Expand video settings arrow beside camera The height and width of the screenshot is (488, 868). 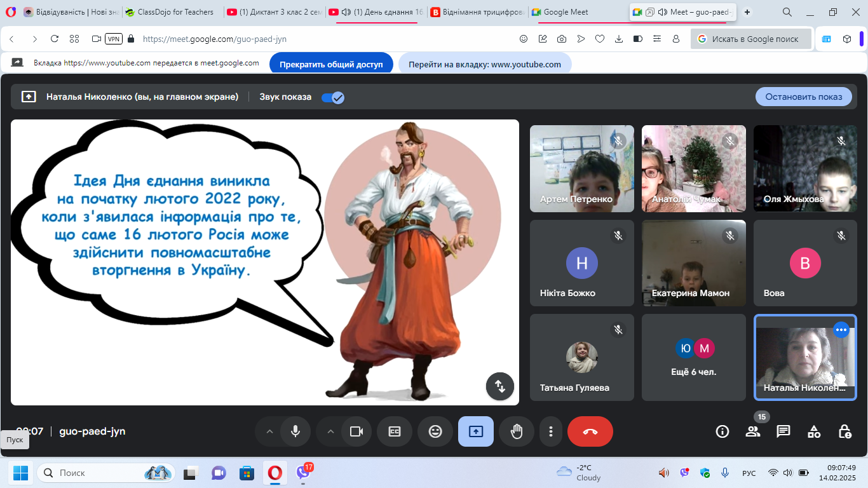tap(330, 431)
